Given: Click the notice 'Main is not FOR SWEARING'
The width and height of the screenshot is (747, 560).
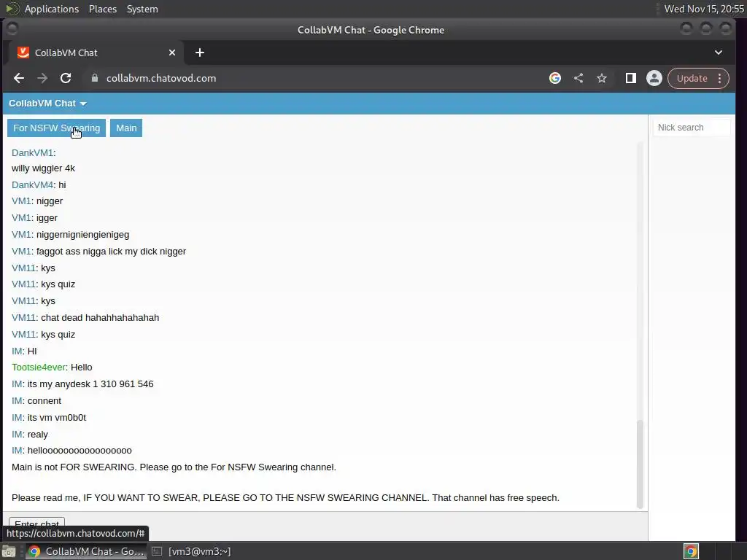Looking at the screenshot, I should pyautogui.click(x=174, y=467).
